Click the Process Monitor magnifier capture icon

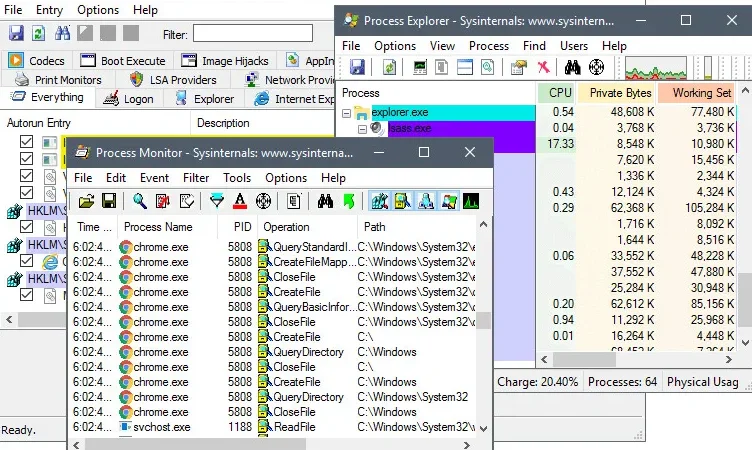pos(140,201)
